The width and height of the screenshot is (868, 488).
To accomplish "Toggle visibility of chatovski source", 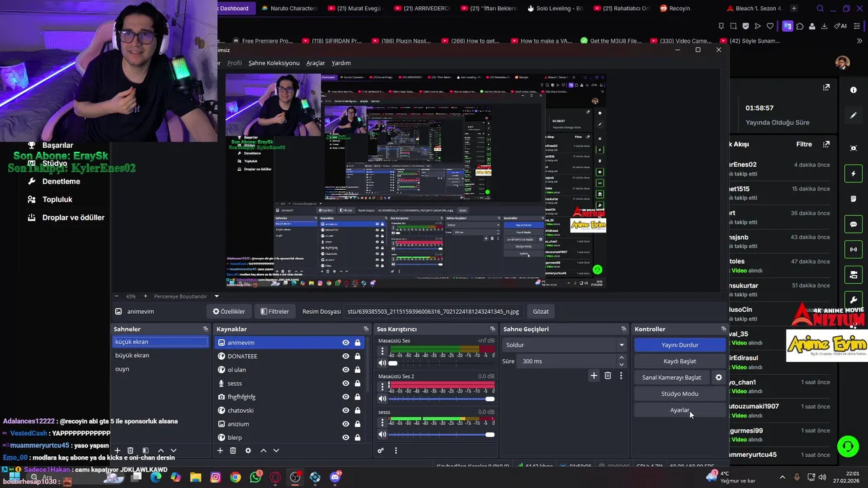I will point(346,411).
